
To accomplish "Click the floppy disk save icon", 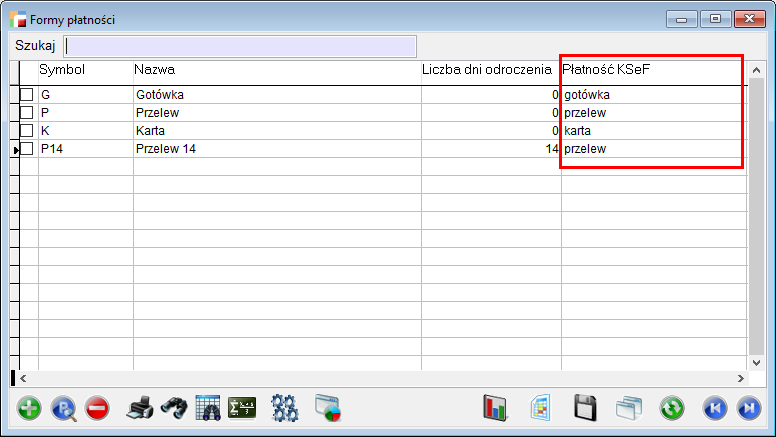I will pos(585,407).
